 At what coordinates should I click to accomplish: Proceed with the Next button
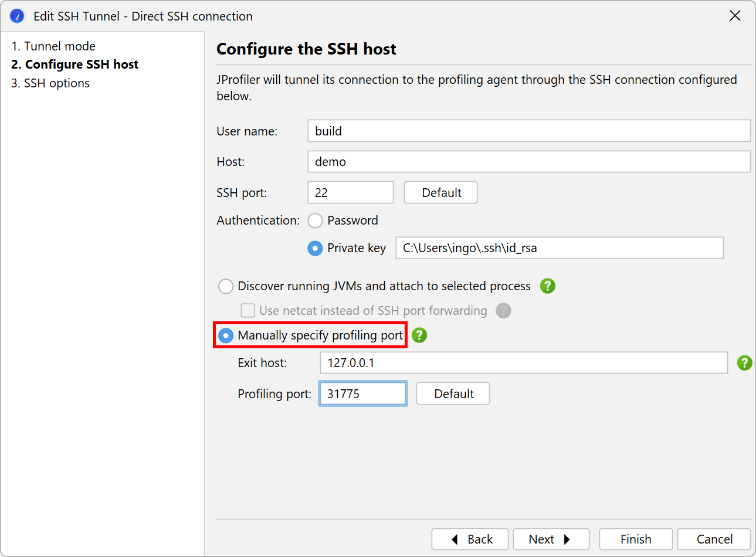551,539
